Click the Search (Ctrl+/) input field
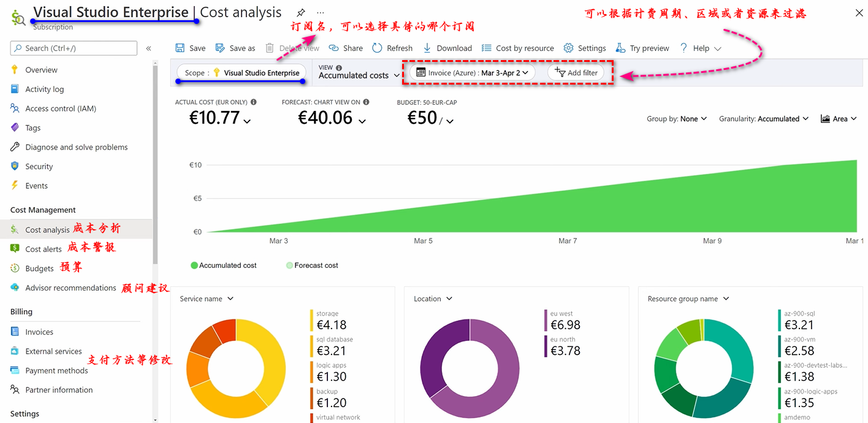This screenshot has height=423, width=868. (74, 48)
